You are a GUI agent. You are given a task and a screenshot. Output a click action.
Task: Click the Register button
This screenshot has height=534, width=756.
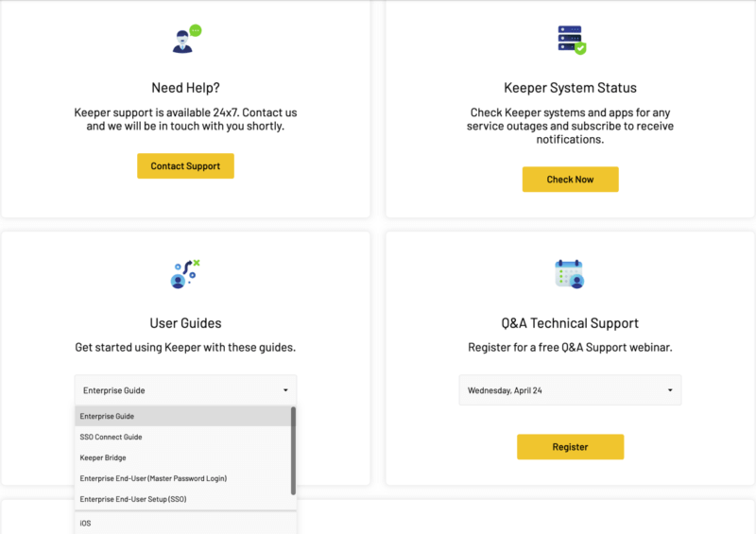(x=571, y=447)
